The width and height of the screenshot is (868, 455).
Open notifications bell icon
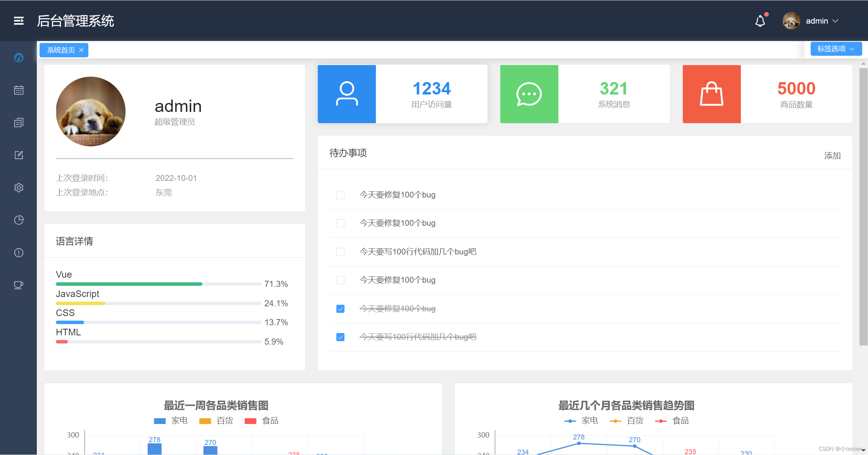tap(760, 21)
